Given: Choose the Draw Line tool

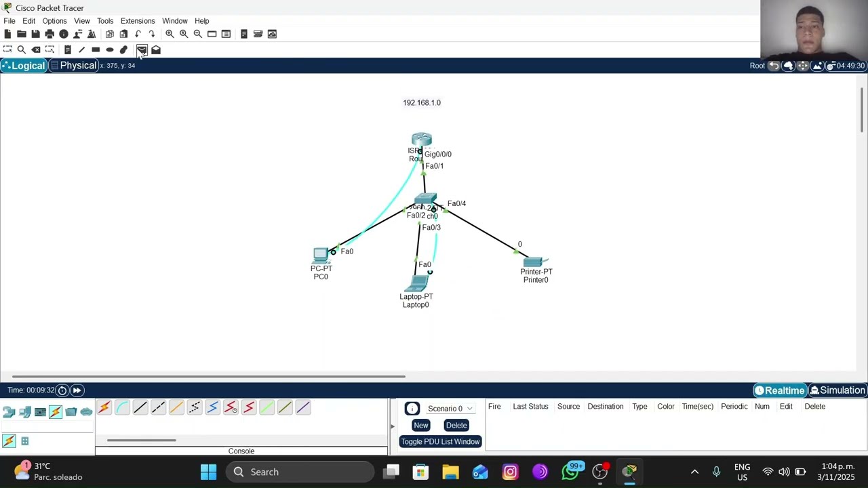Looking at the screenshot, I should pos(81,49).
